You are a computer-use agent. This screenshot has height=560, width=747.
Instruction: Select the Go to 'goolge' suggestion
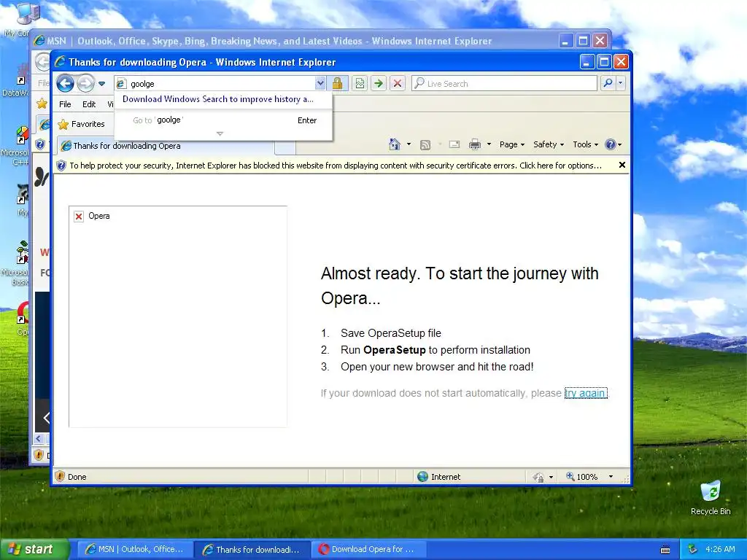tap(224, 120)
